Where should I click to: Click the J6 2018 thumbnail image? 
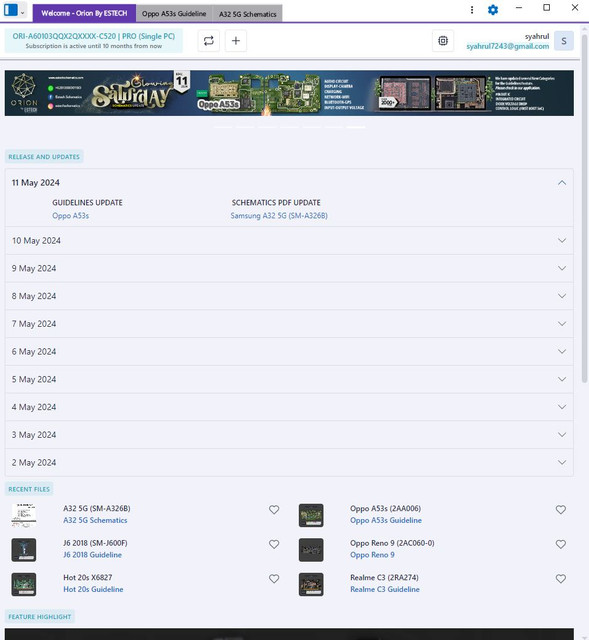24,550
